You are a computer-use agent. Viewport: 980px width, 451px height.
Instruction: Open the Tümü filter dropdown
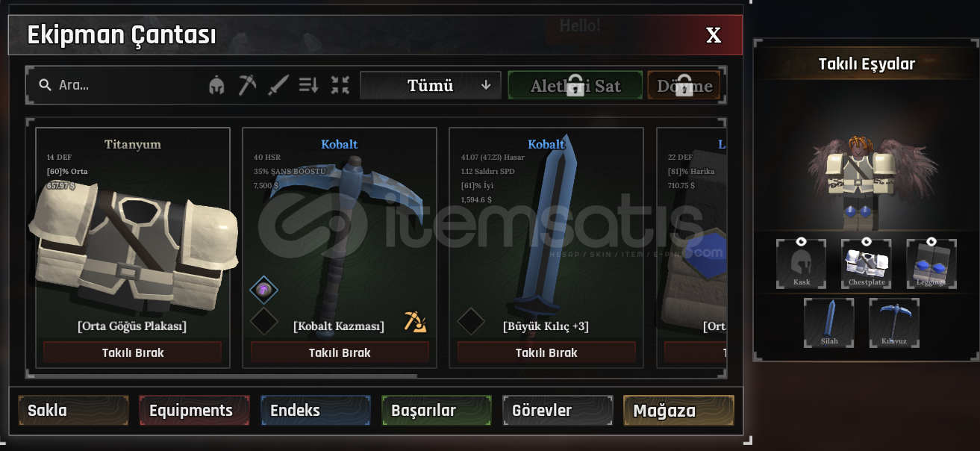pos(430,85)
